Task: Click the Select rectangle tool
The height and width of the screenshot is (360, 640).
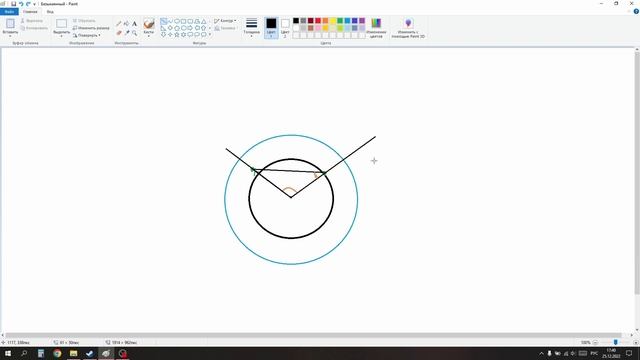Action: coord(62,23)
